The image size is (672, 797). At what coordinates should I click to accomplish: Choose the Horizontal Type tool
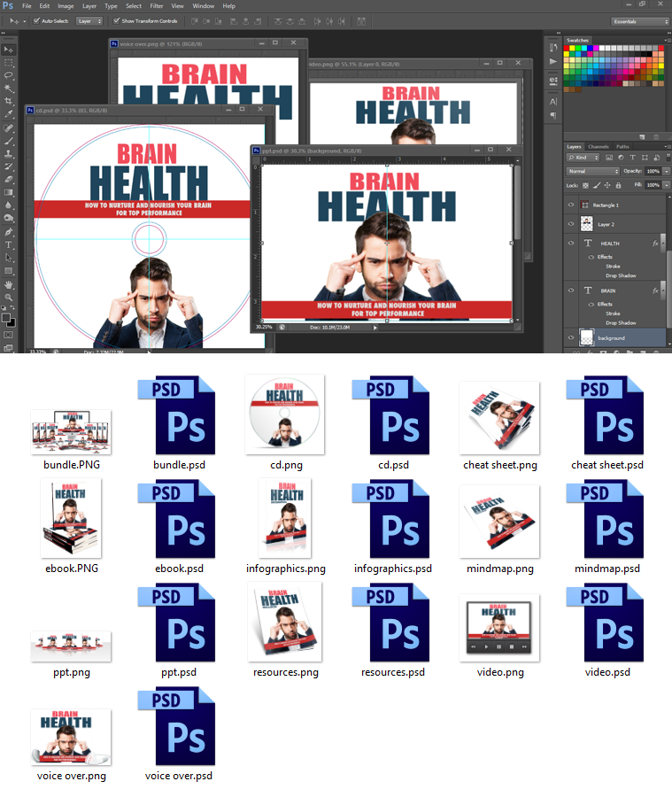tap(9, 244)
